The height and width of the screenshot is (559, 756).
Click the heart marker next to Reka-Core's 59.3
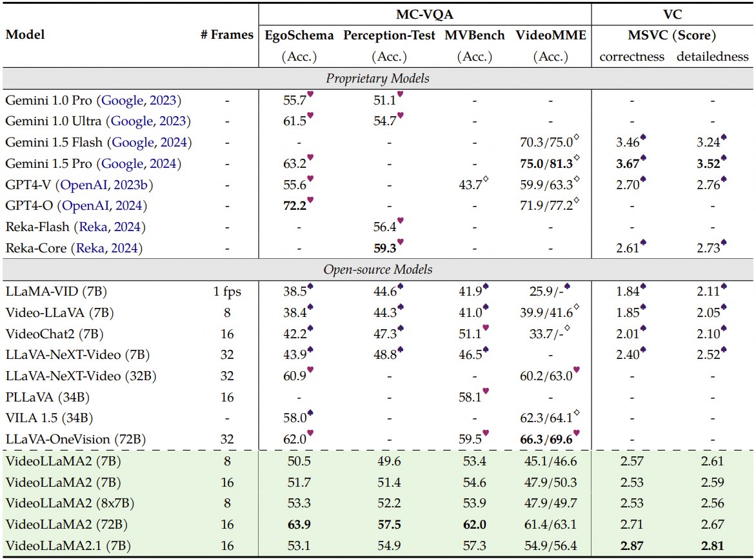400,243
